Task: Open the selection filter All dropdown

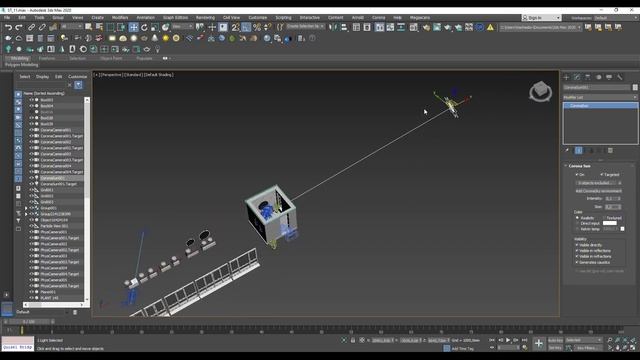Action: tap(71, 27)
